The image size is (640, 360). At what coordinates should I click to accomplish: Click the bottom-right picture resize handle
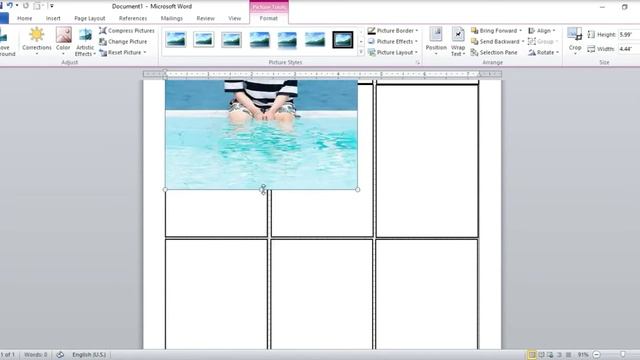tap(358, 189)
